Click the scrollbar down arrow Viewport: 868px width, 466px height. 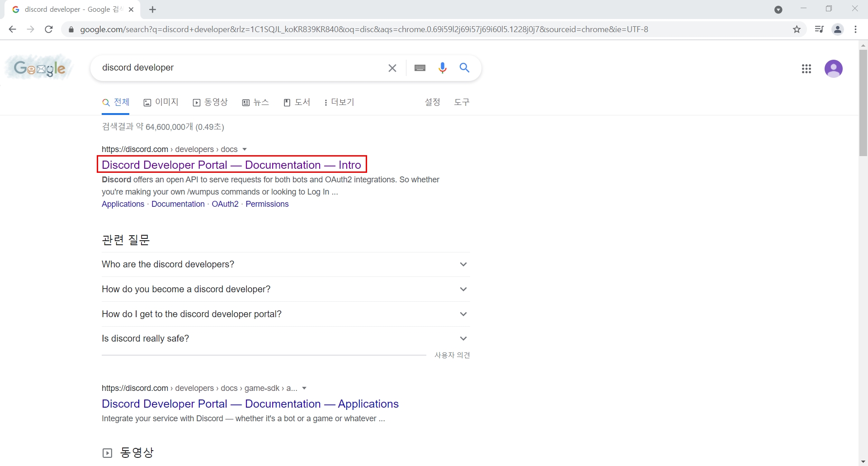pos(863,462)
